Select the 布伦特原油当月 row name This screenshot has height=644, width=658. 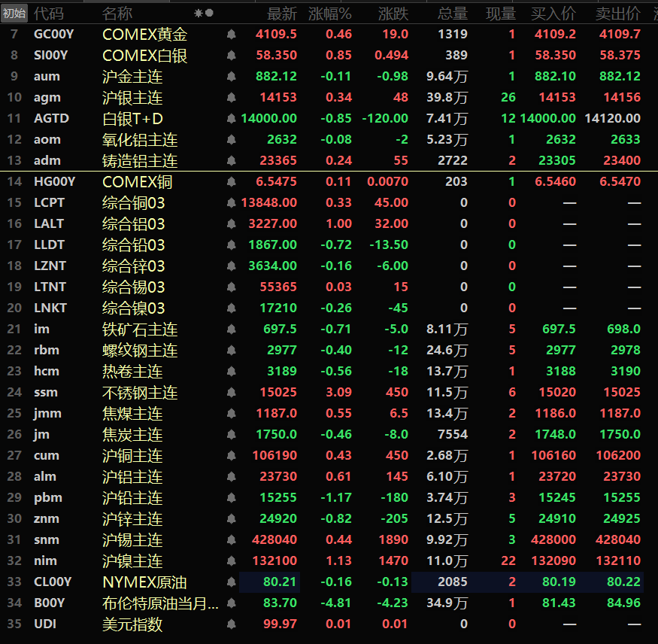(x=160, y=603)
